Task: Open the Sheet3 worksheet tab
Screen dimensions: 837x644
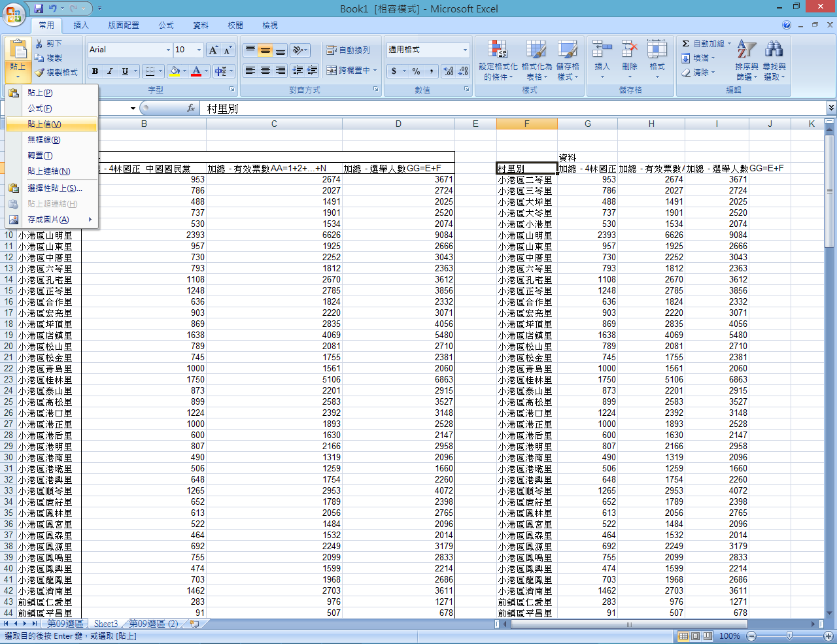Action: coord(106,624)
